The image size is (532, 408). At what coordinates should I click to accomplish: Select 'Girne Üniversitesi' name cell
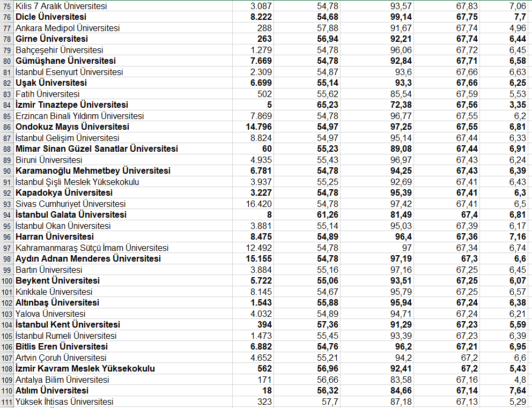[123, 39]
